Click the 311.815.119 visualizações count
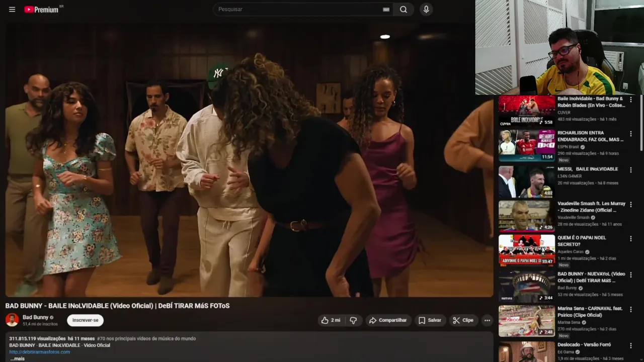Viewport: 644px width, 362px height. [37, 338]
